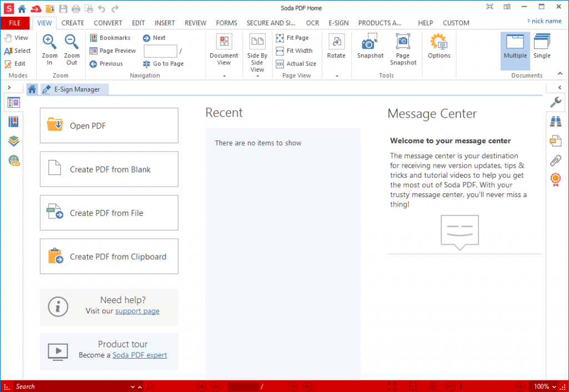The image size is (569, 392).
Task: Switch to the CONVERT tab
Action: point(108,23)
